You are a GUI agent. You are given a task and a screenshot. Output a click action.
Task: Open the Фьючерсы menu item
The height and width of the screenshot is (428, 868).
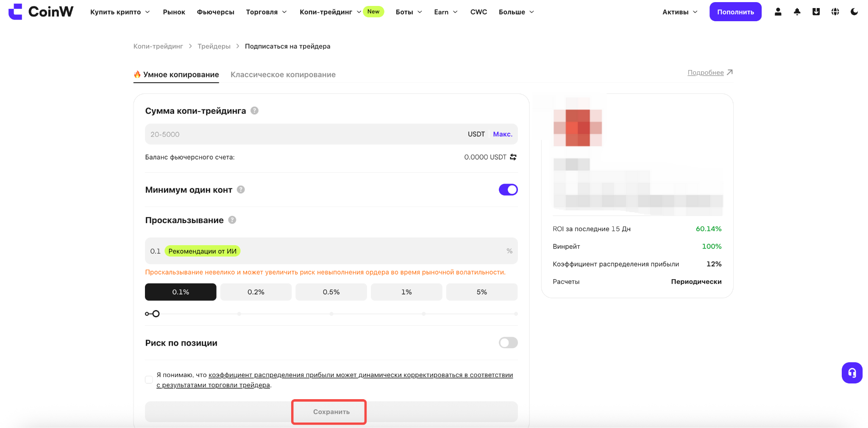(215, 12)
